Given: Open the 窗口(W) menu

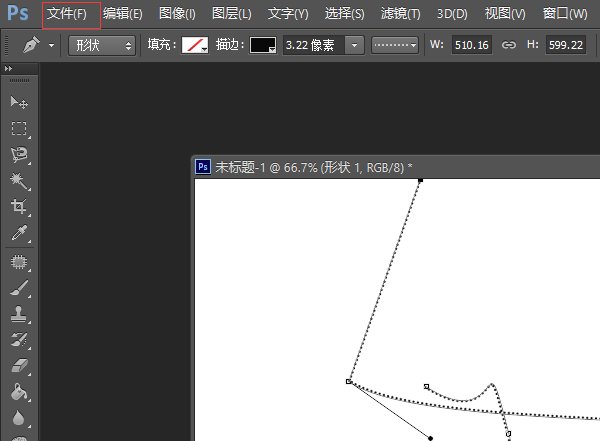Looking at the screenshot, I should 565,14.
